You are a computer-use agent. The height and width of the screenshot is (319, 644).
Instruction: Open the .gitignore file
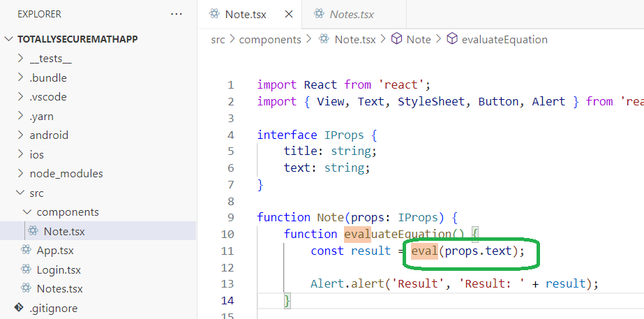[54, 309]
